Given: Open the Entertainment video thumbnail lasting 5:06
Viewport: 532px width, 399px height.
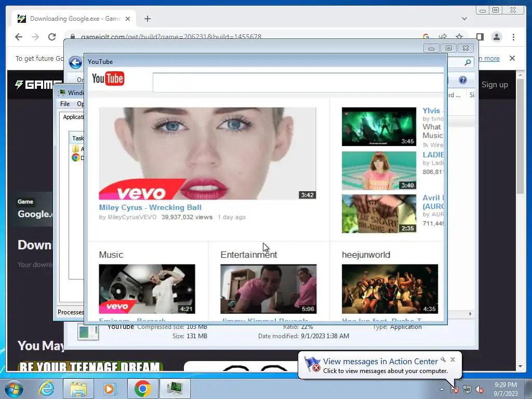Looking at the screenshot, I should point(269,289).
